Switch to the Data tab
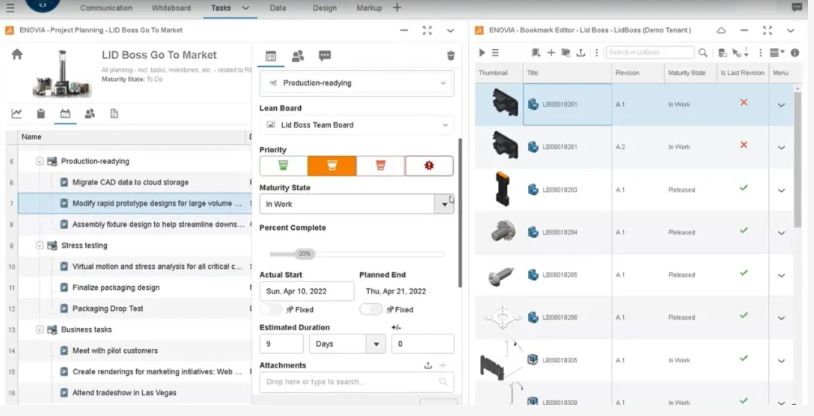Image resolution: width=814 pixels, height=416 pixels. (278, 8)
